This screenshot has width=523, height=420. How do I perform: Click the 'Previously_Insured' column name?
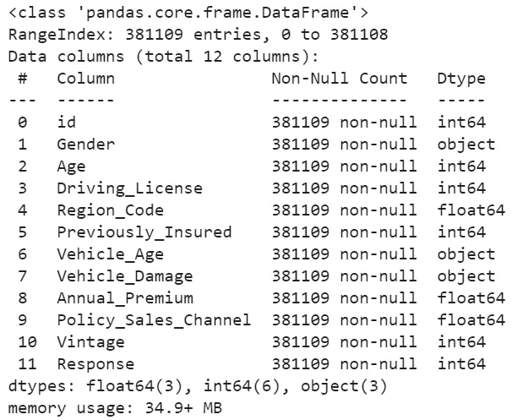click(x=144, y=232)
